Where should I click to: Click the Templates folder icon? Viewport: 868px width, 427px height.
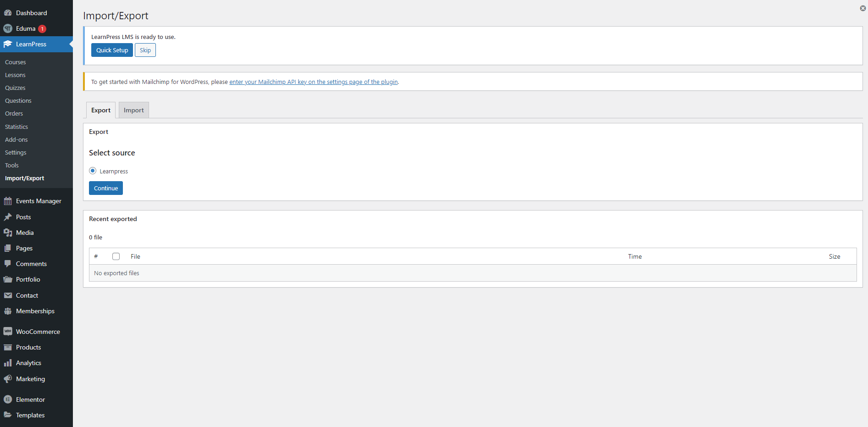8,415
